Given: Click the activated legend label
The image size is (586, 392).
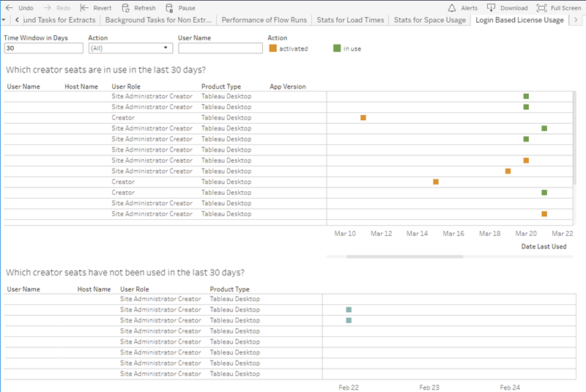Looking at the screenshot, I should click(294, 48).
